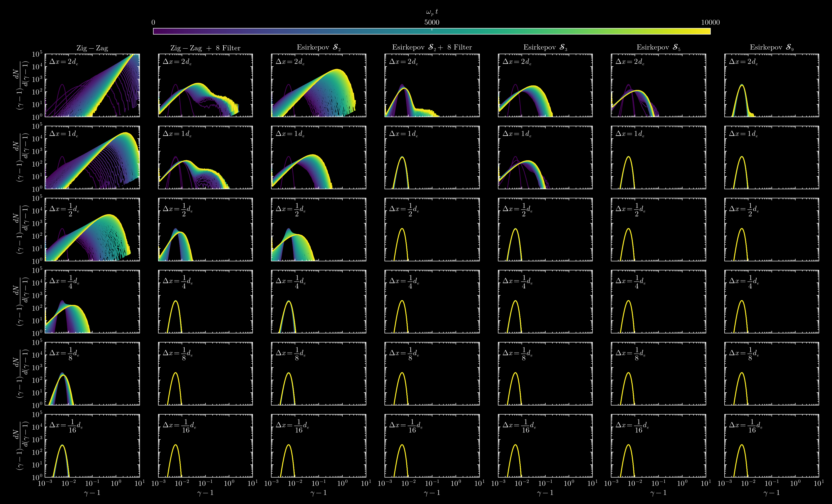
Task: Click the γ−1 axis label under first column
Action: tap(92, 493)
